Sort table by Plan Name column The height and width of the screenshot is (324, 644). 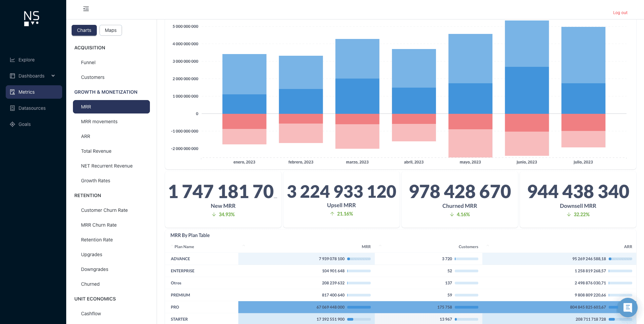tap(184, 247)
